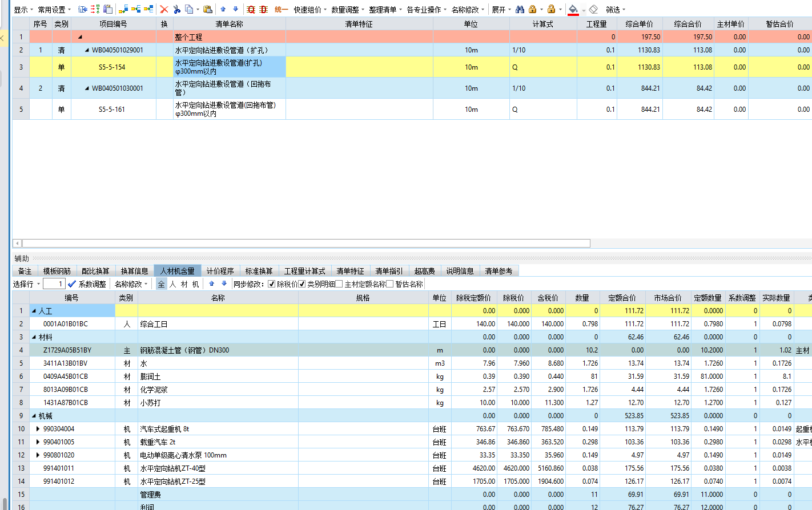This screenshot has height=510, width=812.
Task: Open the 展开 dropdown
Action: click(501, 10)
